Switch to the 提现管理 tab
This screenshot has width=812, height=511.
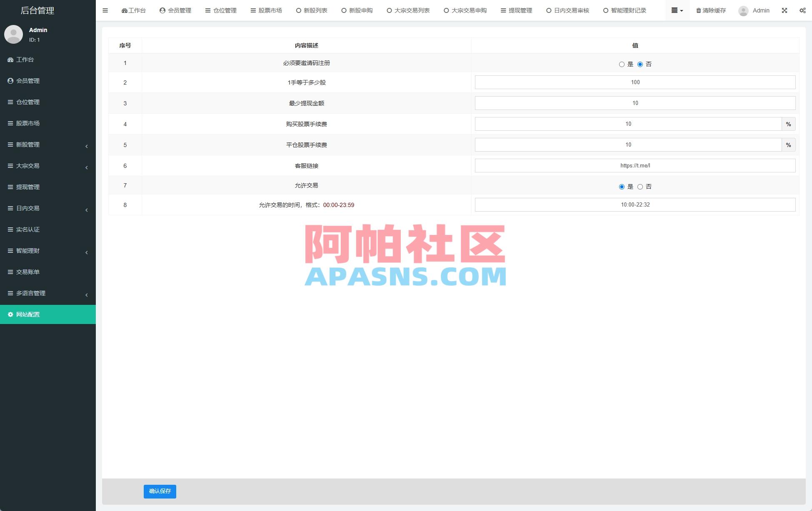point(516,10)
